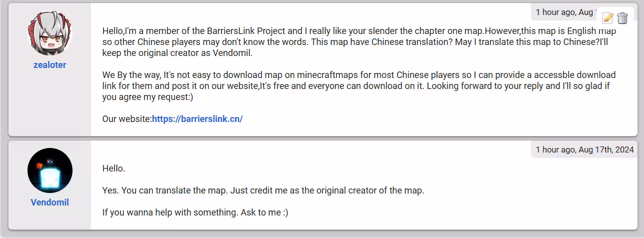Visit the Vendomil username profile link

pos(50,202)
